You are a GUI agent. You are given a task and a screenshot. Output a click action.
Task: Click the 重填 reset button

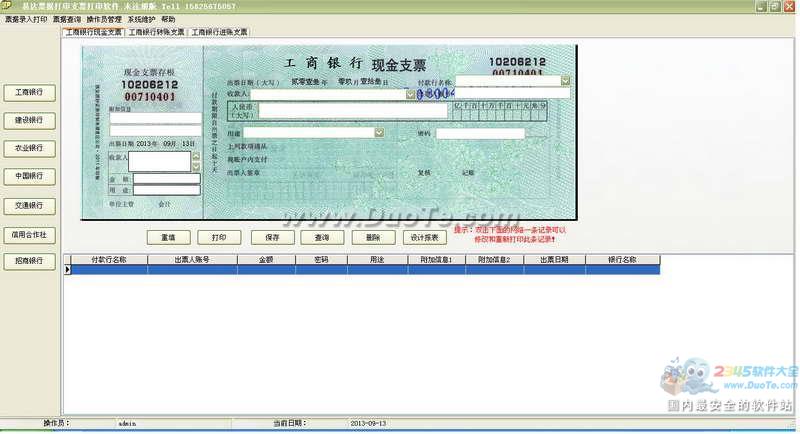point(168,238)
